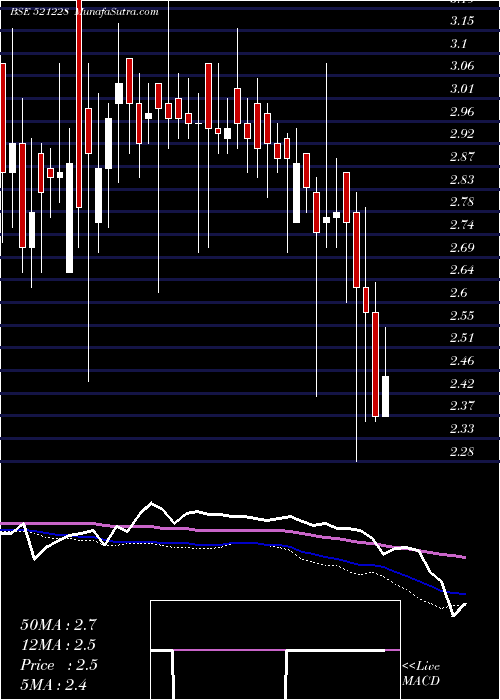Select the 2.37 price axis label
This screenshot has width=500, height=700.
[462, 406]
